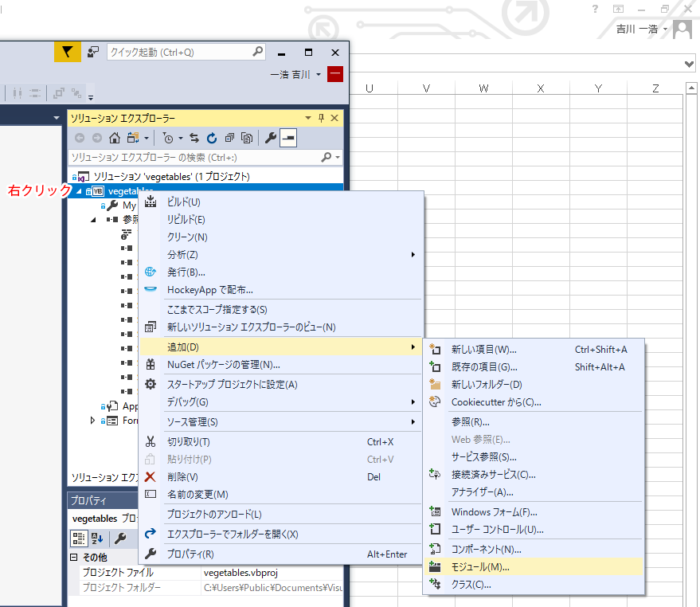
Task: Open the Excel formula bar dropdown arrow
Action: pos(690,63)
